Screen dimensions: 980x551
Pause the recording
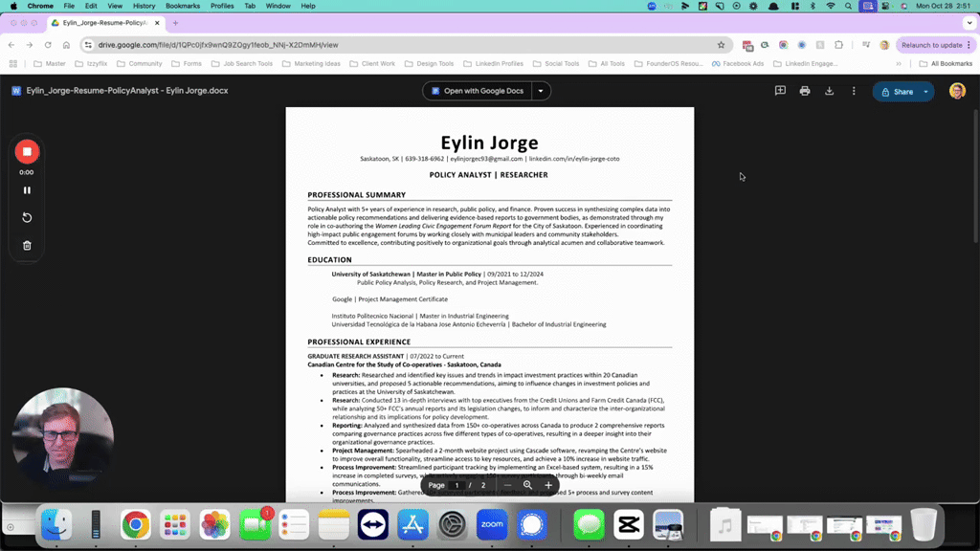click(x=27, y=190)
